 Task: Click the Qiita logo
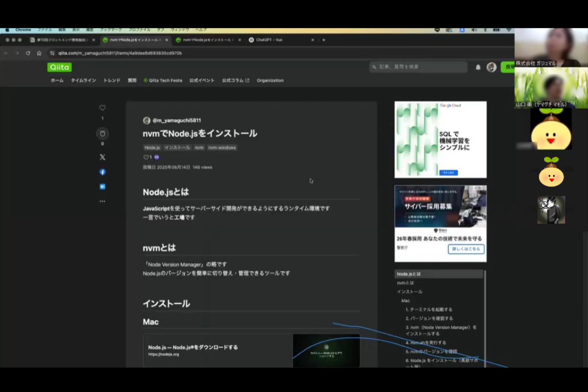point(59,67)
